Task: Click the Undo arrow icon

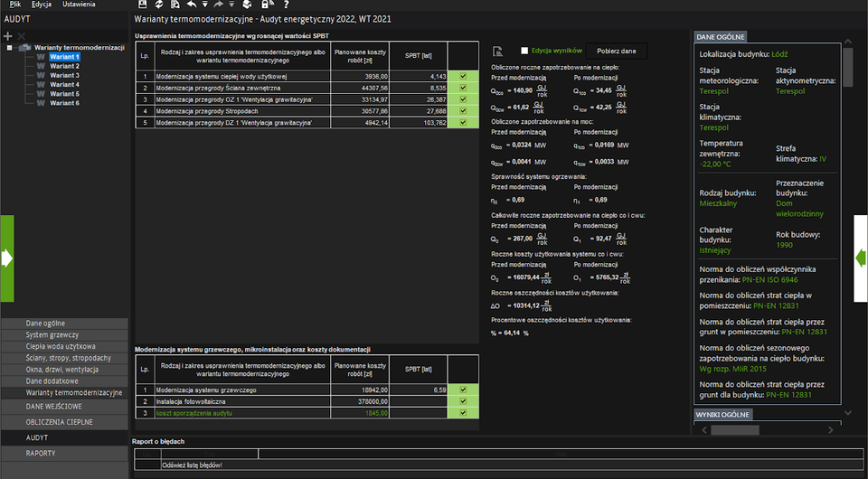Action: click(x=191, y=5)
